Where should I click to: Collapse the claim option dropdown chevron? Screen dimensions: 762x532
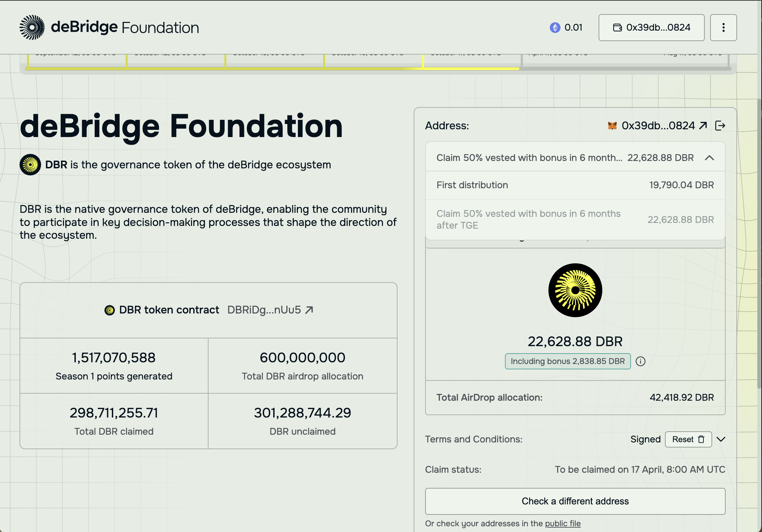(x=709, y=158)
